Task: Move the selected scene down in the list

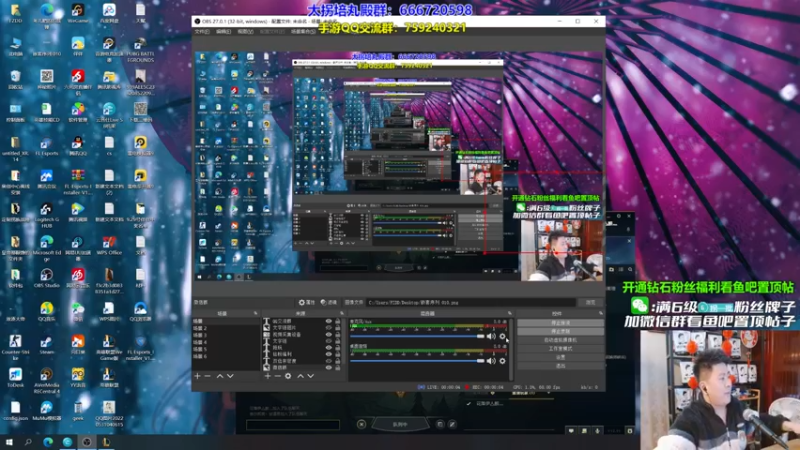Action: (230, 376)
